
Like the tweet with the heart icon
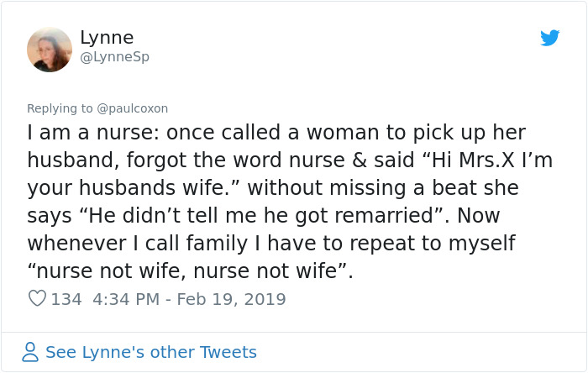[37, 298]
